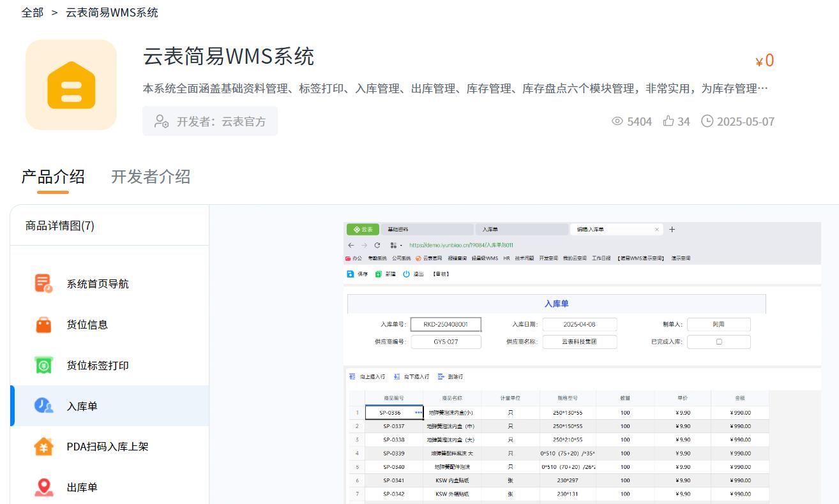Screen dimensions: 839x504
Task: Select 货位标签打印 in the sidebar list
Action: tap(98, 366)
